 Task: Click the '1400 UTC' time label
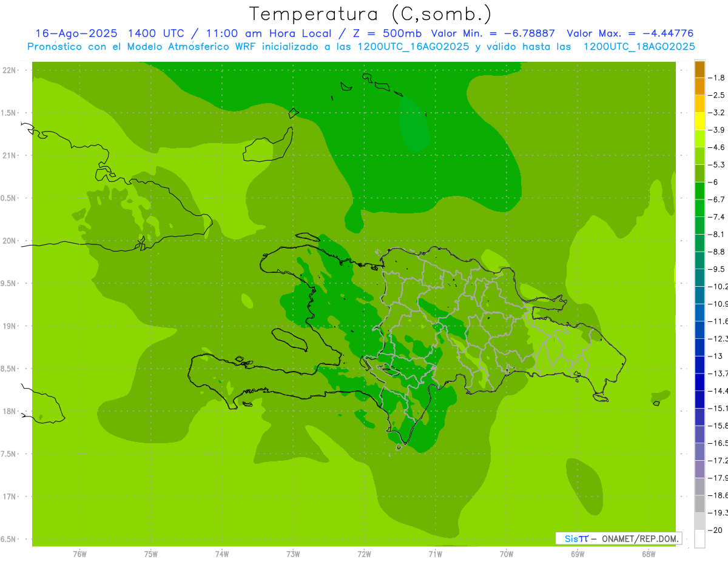[x=155, y=33]
